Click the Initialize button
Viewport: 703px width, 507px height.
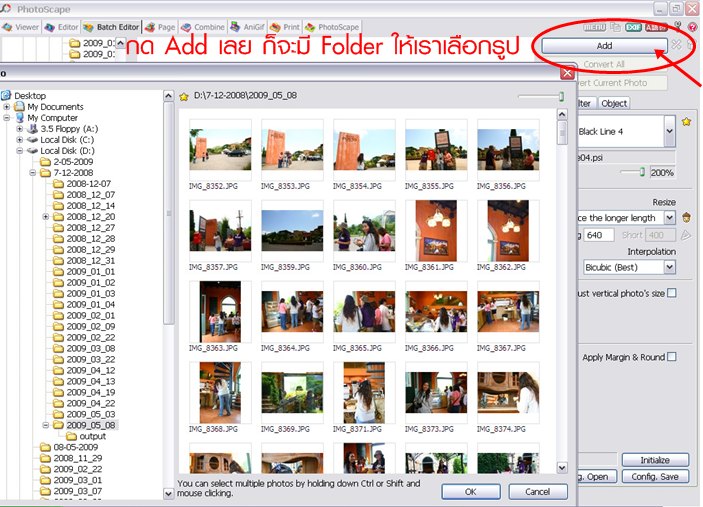tap(655, 460)
